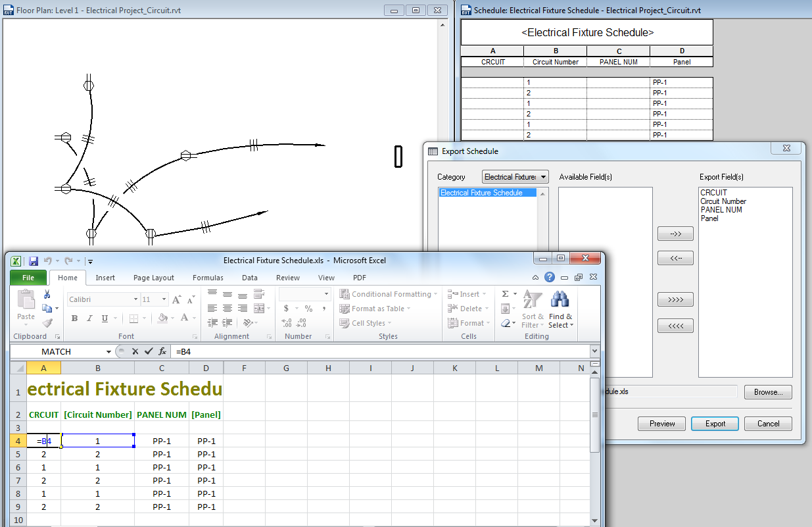
Task: Center text horizontally in cell
Action: (x=227, y=308)
